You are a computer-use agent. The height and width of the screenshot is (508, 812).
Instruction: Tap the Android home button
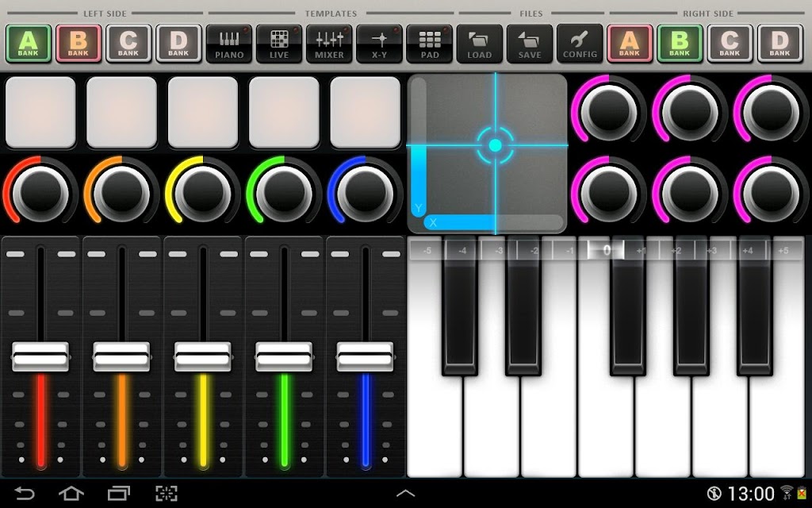71,494
